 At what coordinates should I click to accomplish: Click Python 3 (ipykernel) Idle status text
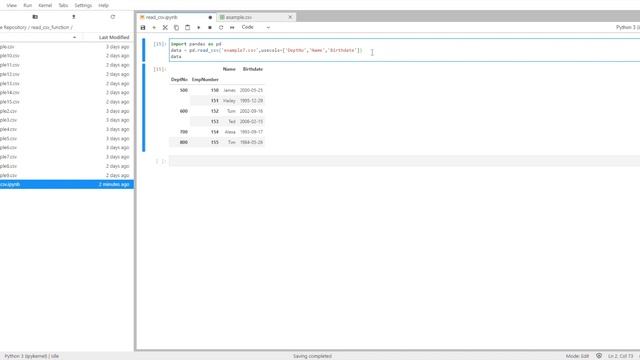[32, 356]
